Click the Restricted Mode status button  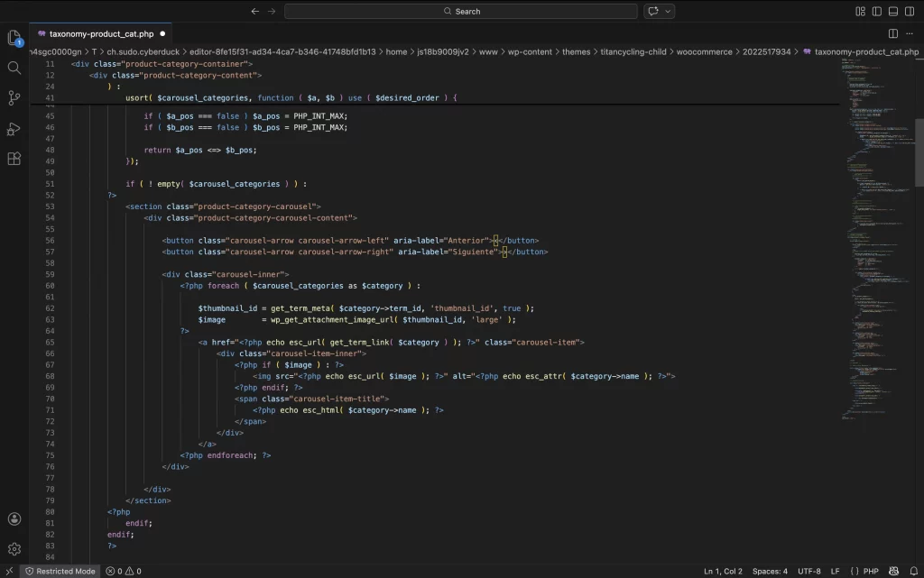(59, 571)
